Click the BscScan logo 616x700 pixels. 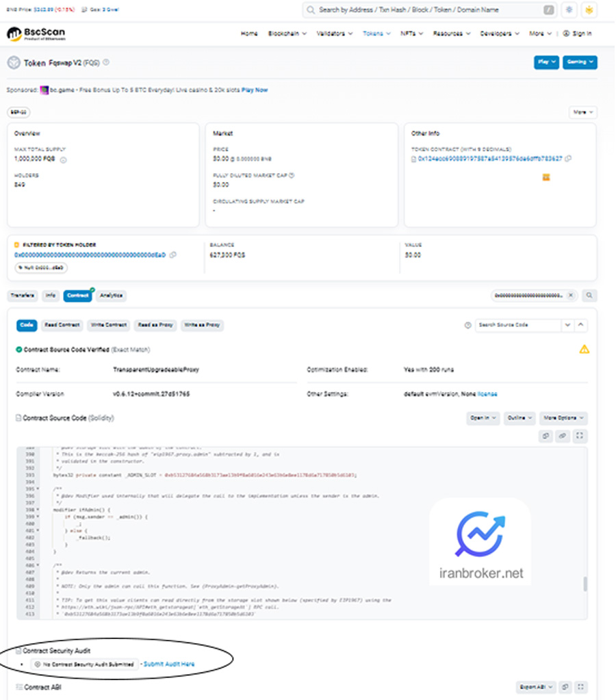36,34
